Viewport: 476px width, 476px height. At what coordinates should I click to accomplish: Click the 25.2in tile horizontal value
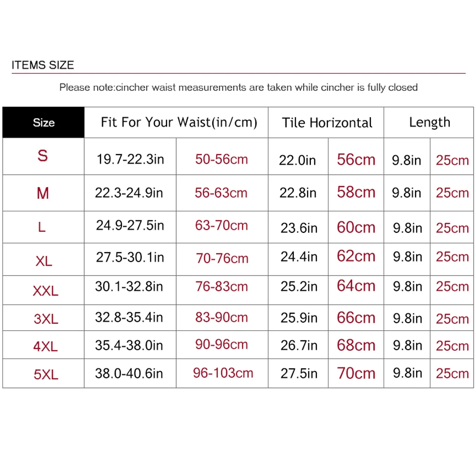point(298,287)
